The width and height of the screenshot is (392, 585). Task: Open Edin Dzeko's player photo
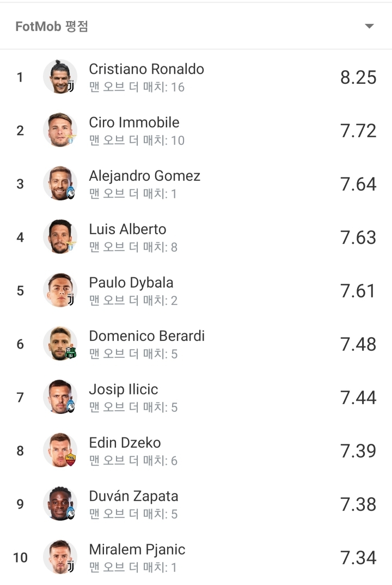59,450
